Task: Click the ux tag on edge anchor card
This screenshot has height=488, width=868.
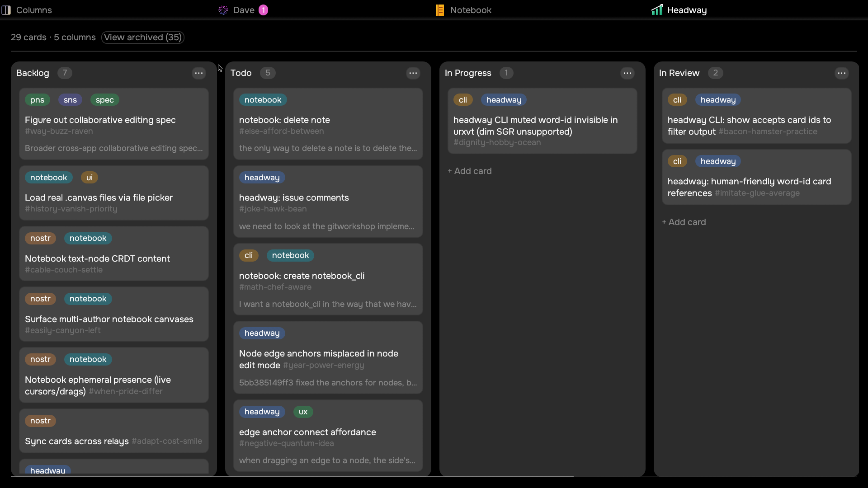Action: 303,412
